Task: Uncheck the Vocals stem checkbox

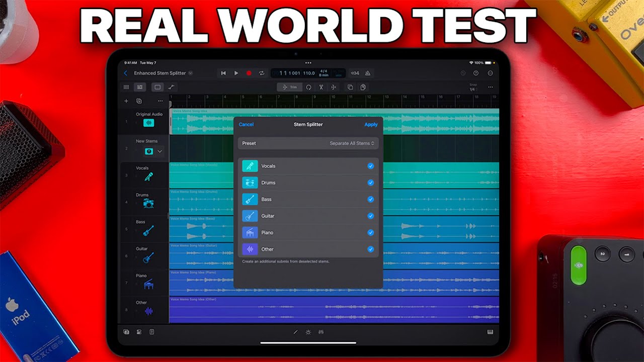Action: (x=371, y=166)
